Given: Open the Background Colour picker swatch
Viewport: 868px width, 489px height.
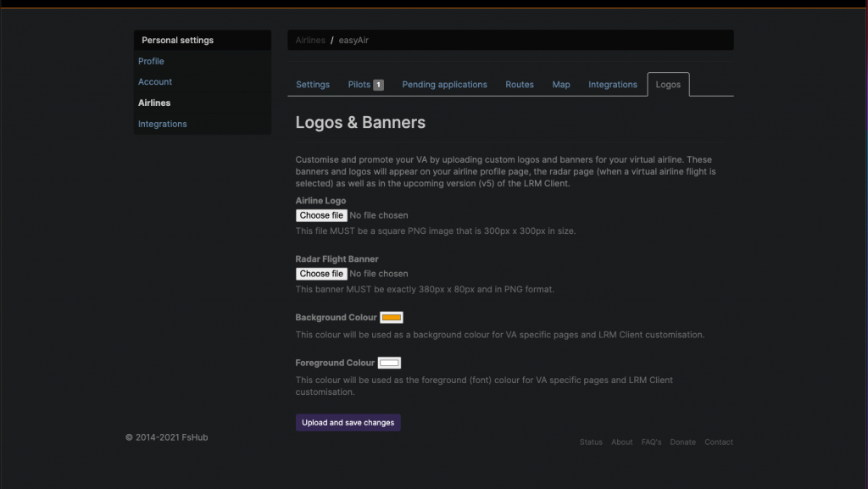Looking at the screenshot, I should (392, 318).
